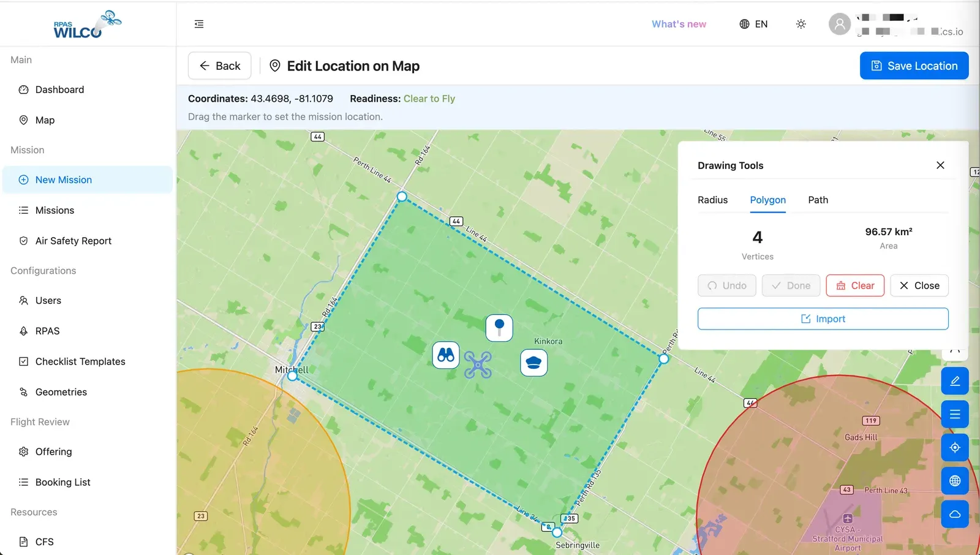This screenshot has width=980, height=555.
Task: Click the Done button
Action: coord(791,285)
